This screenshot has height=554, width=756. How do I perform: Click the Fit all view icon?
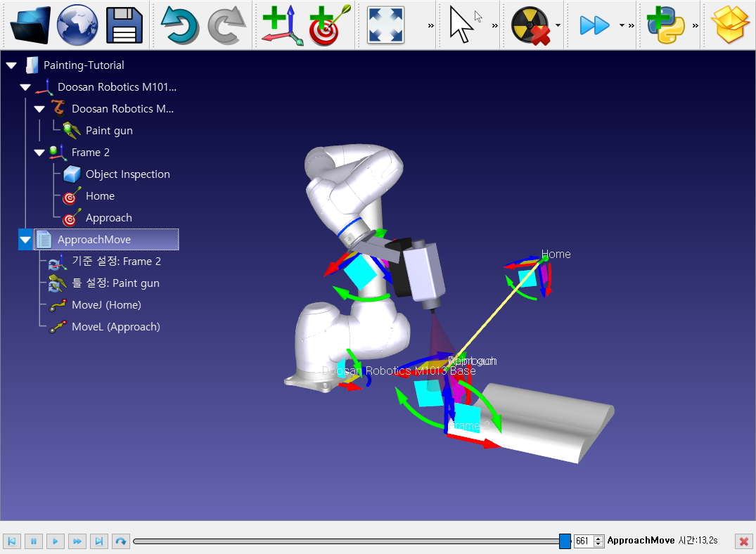click(385, 25)
